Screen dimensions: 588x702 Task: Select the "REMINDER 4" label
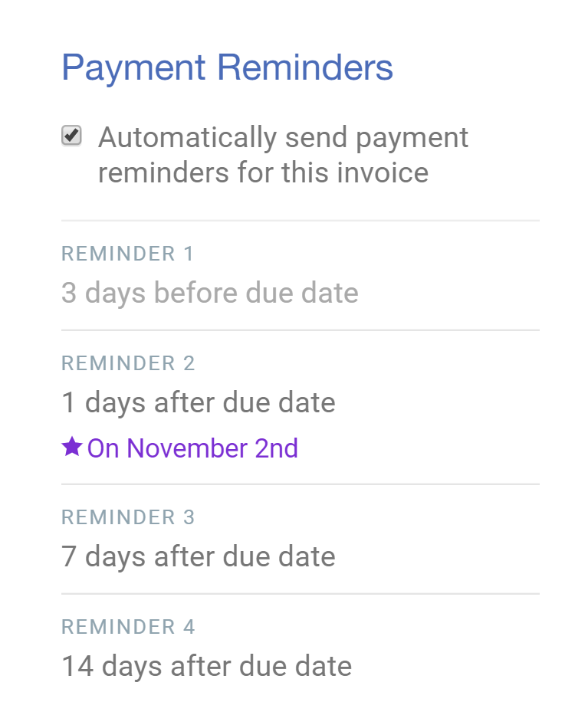click(x=128, y=627)
